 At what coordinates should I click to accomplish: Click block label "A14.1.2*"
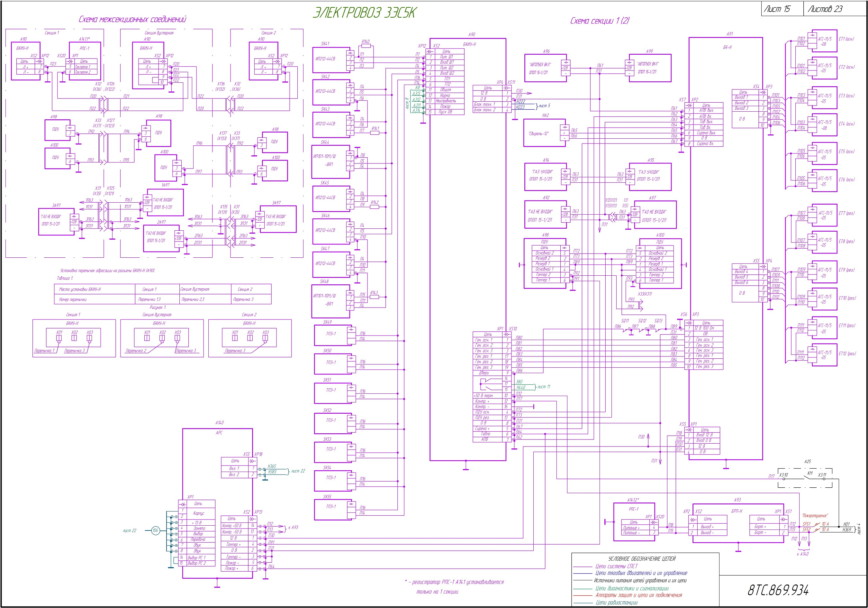tap(633, 500)
